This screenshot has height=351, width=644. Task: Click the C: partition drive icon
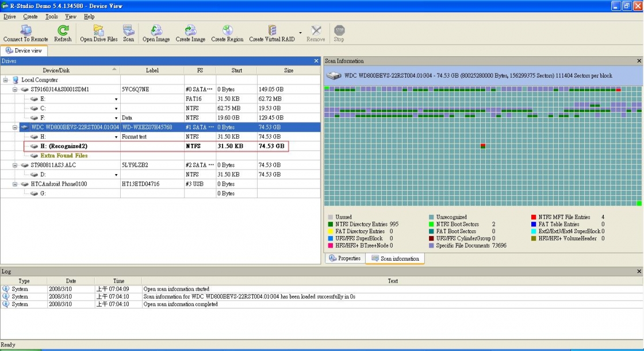[34, 109]
